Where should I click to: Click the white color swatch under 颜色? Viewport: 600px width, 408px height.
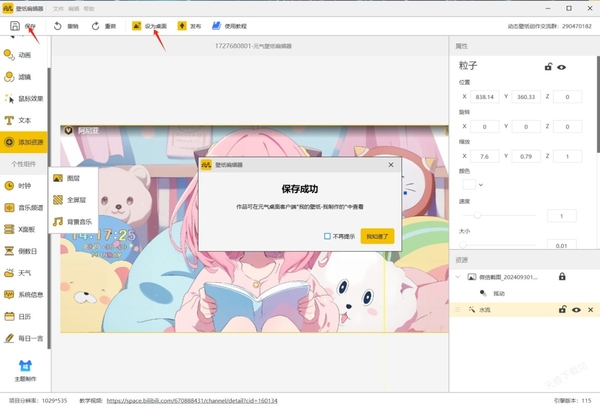(x=469, y=184)
